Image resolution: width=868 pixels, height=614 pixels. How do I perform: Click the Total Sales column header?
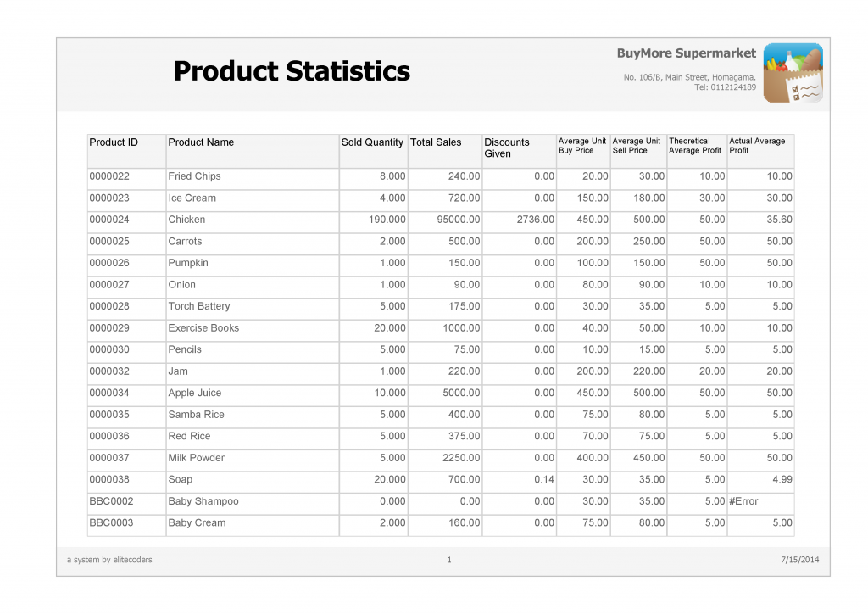click(x=436, y=142)
